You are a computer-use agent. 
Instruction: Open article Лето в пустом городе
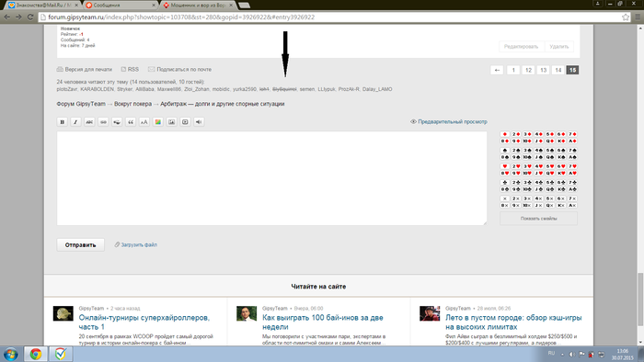click(x=513, y=322)
